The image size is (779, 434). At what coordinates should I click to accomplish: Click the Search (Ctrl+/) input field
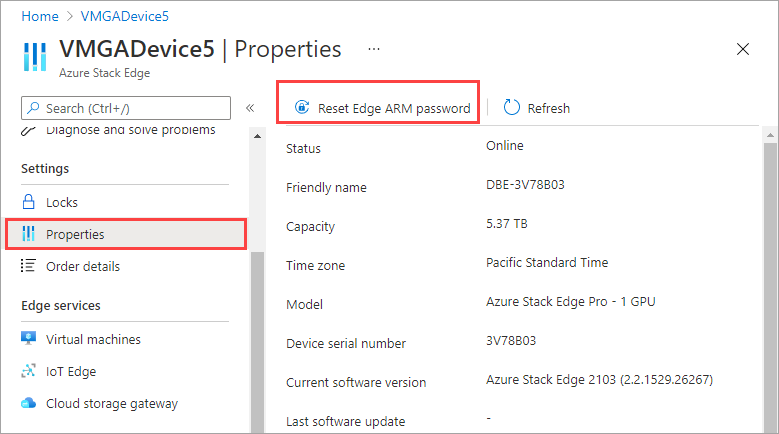tap(132, 108)
